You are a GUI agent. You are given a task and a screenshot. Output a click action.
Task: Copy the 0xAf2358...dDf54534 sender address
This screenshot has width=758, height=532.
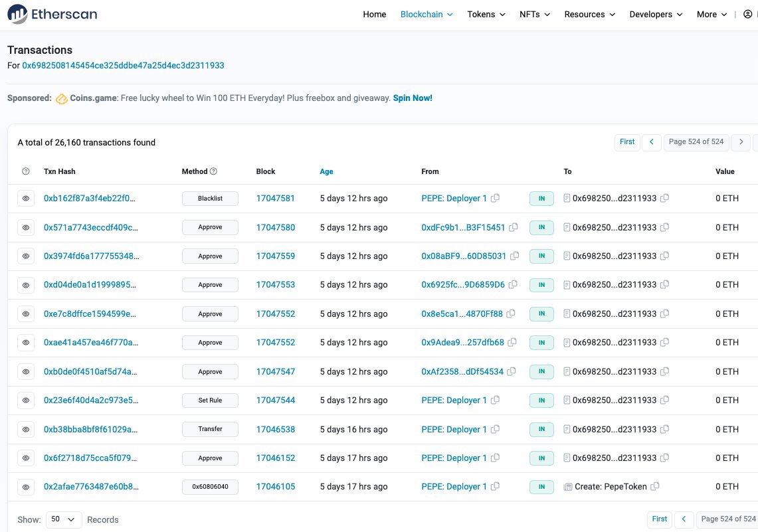tap(512, 371)
